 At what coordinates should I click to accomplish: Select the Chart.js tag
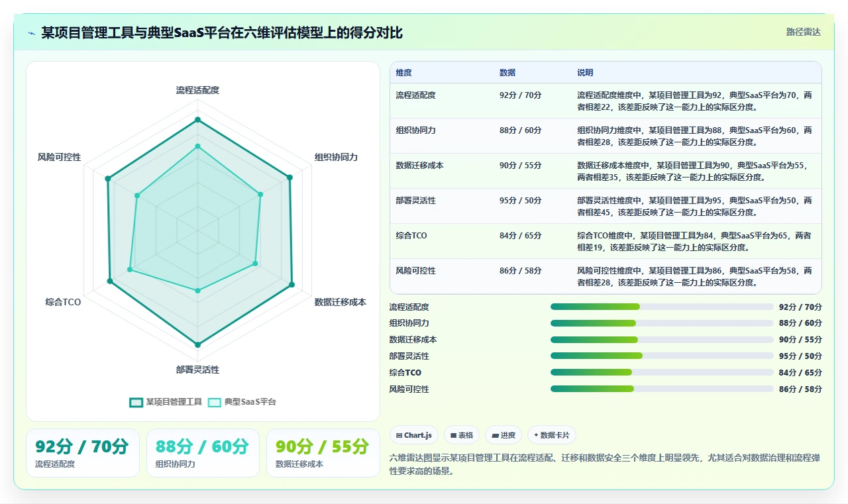click(x=414, y=435)
